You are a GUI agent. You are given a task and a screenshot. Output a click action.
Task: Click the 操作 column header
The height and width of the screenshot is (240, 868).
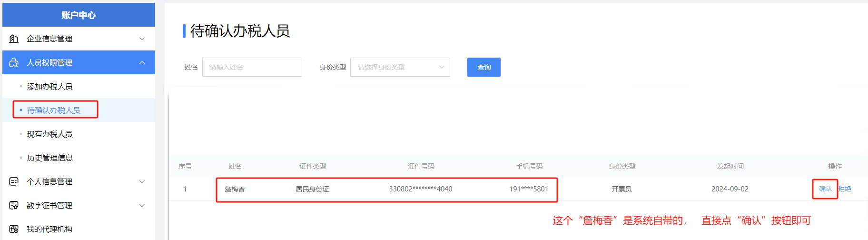tap(835, 166)
